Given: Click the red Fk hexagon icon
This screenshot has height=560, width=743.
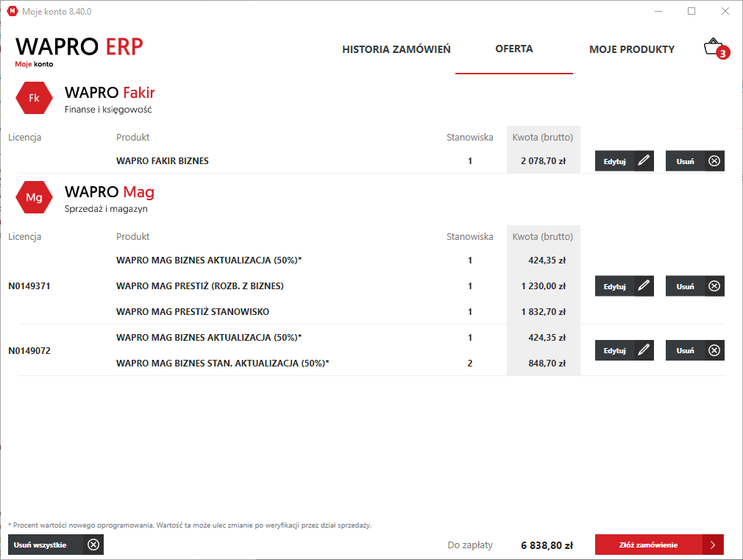Looking at the screenshot, I should (34, 98).
